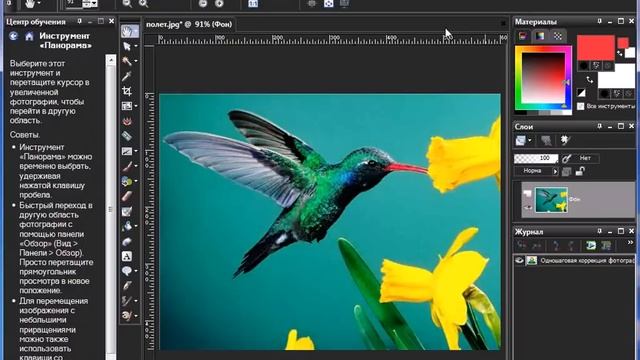Toggle the background texture button
The height and width of the screenshot is (360, 640).
(617, 94)
